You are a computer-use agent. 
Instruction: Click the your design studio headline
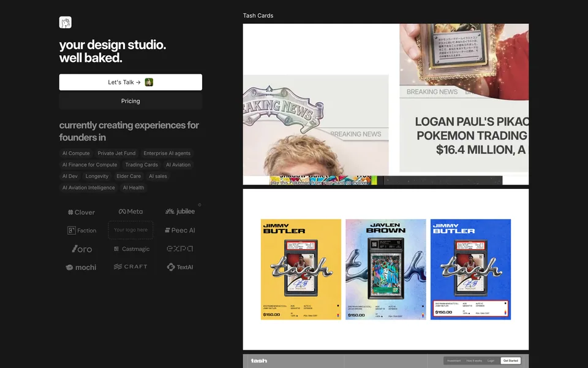coord(113,51)
